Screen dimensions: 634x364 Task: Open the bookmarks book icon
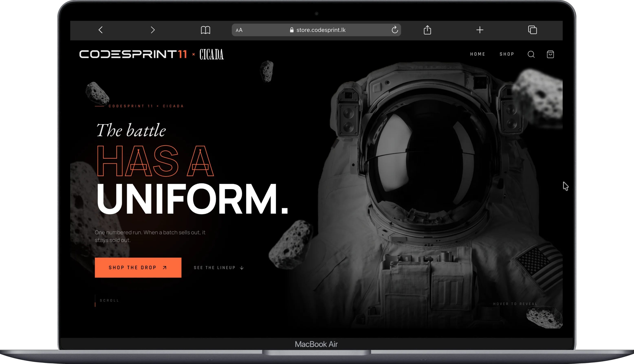pos(206,30)
